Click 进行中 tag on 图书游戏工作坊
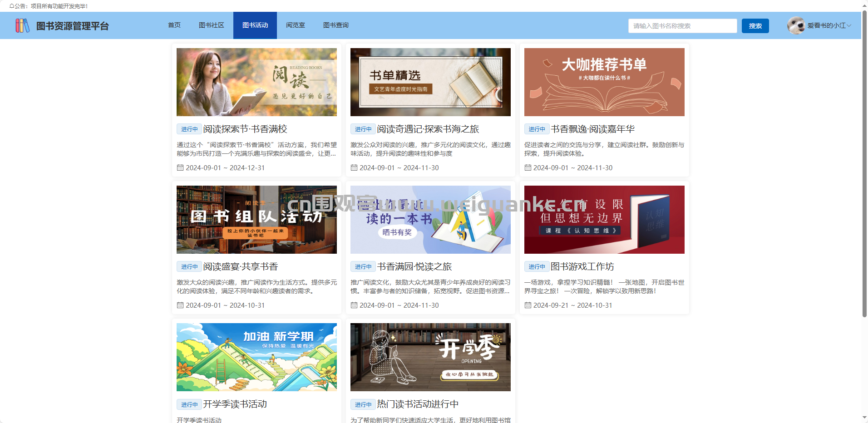The image size is (868, 423). tap(537, 267)
